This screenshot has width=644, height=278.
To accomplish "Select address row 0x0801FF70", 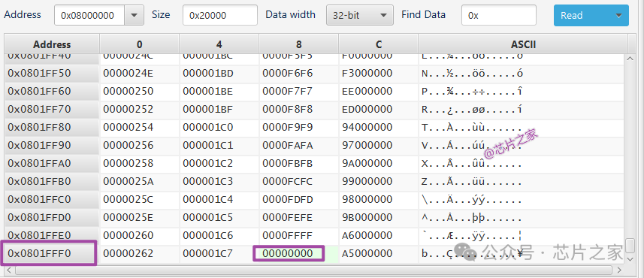I will 52,109.
